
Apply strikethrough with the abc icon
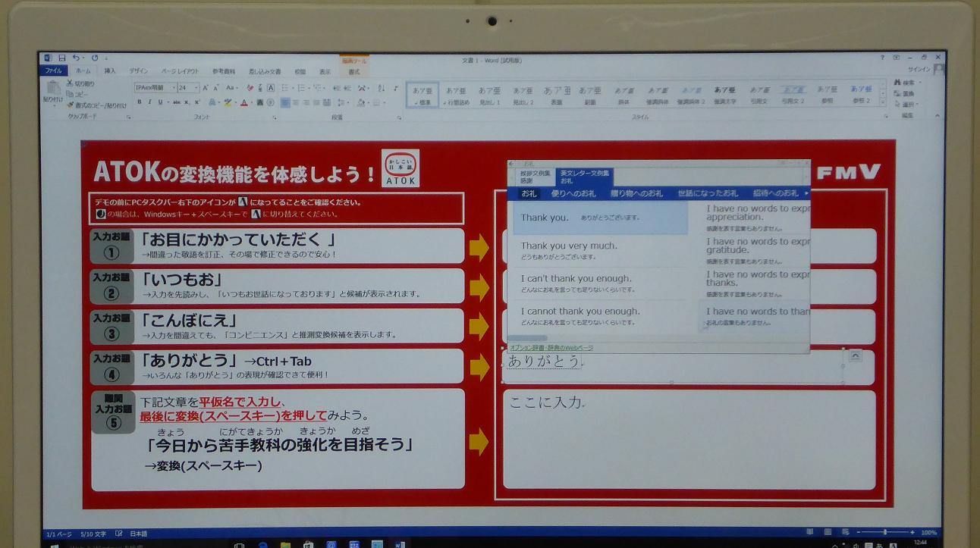(x=176, y=102)
